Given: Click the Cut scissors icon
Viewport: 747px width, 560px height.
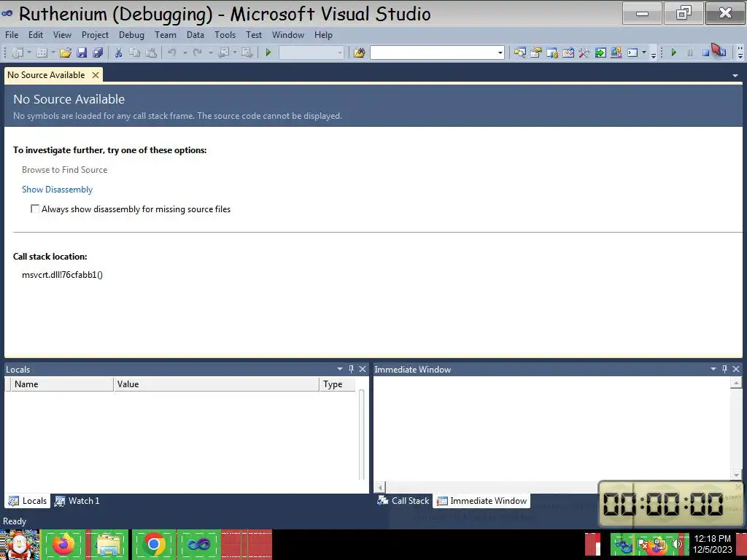Looking at the screenshot, I should click(x=118, y=52).
